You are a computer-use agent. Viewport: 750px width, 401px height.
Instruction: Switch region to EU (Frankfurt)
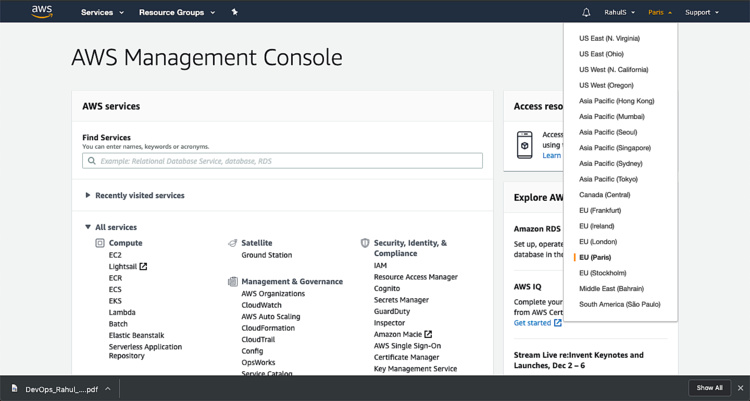pyautogui.click(x=600, y=210)
